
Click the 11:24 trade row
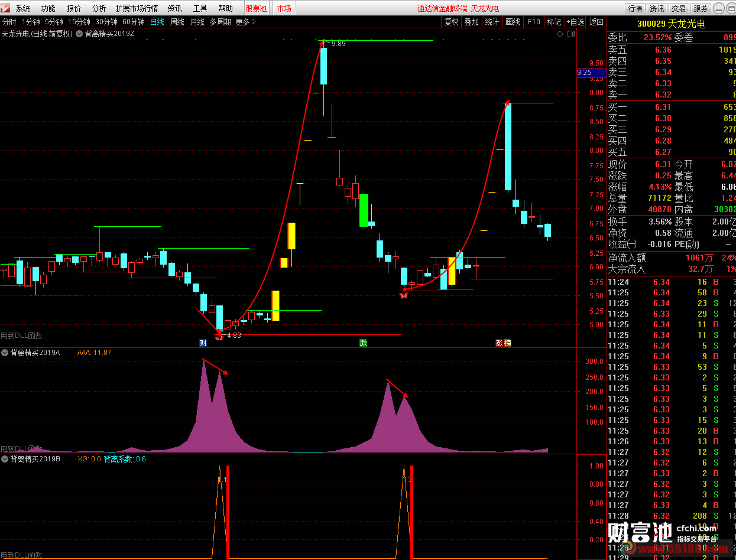[672, 282]
